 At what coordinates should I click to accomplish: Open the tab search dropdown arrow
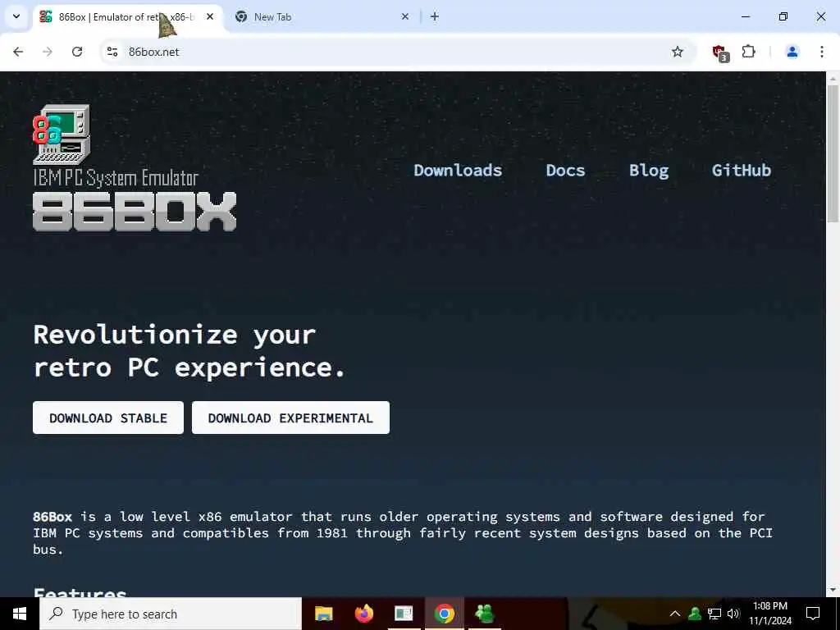16,16
